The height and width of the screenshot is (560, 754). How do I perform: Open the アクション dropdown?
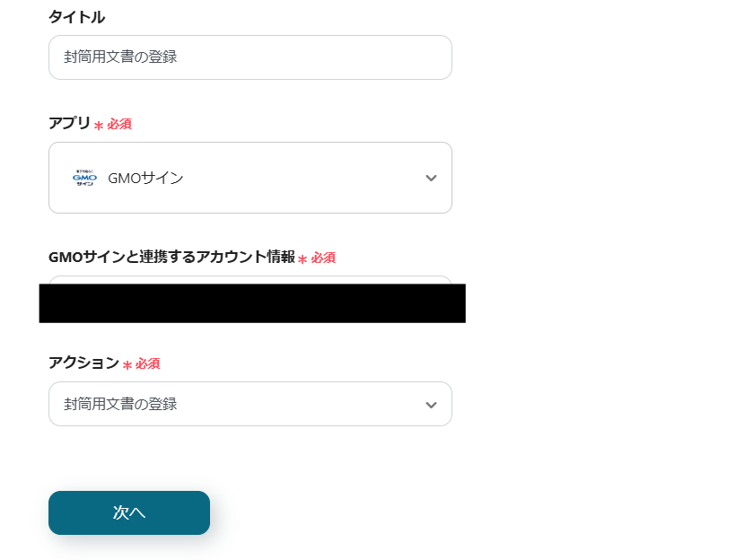[250, 404]
